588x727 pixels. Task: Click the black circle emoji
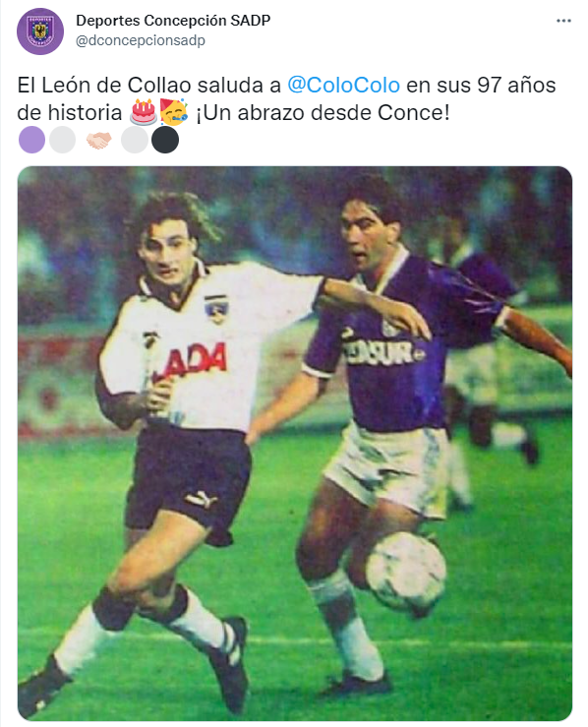click(x=165, y=140)
